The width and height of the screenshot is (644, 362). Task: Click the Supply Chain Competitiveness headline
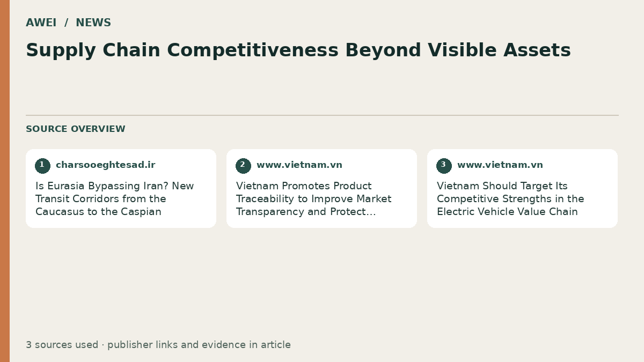tap(298, 50)
